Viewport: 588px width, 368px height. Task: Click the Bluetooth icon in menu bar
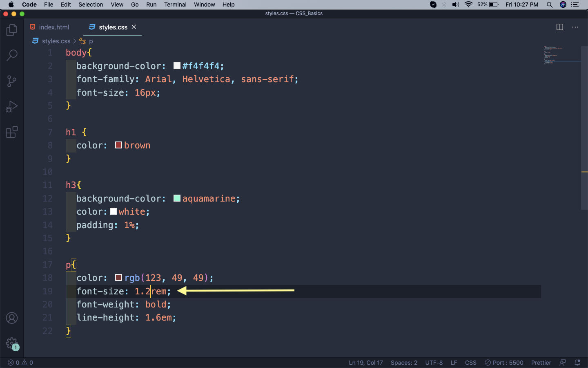[444, 4]
